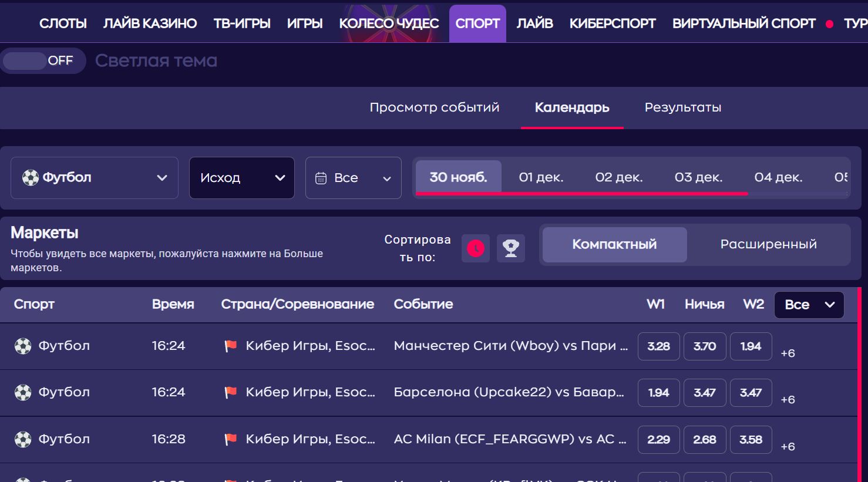Open the СЛОТЫ menu item
The height and width of the screenshot is (482, 868).
[x=63, y=23]
